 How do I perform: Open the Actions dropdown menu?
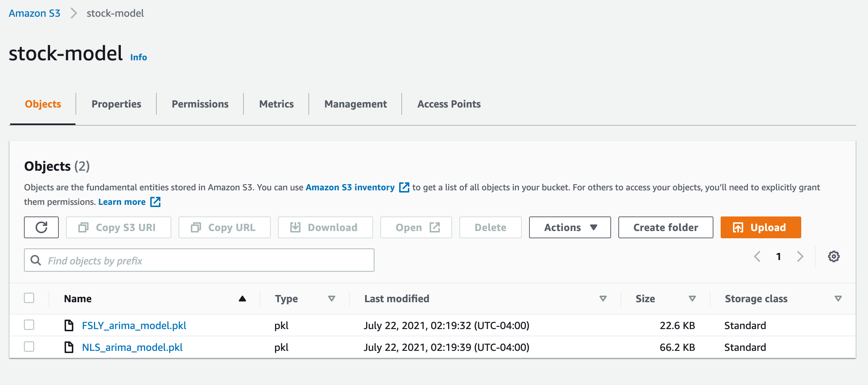(570, 227)
